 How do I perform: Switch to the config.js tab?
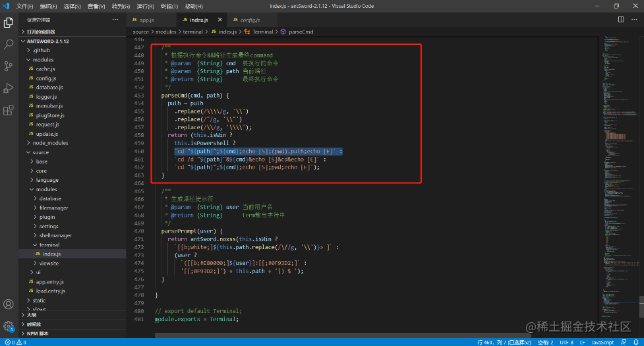coord(251,20)
